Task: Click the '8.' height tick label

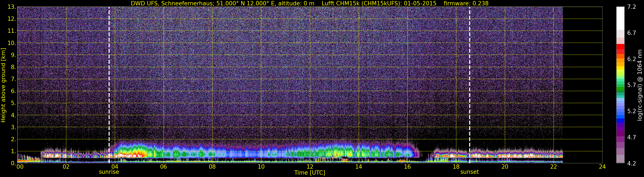Action: click(x=13, y=67)
